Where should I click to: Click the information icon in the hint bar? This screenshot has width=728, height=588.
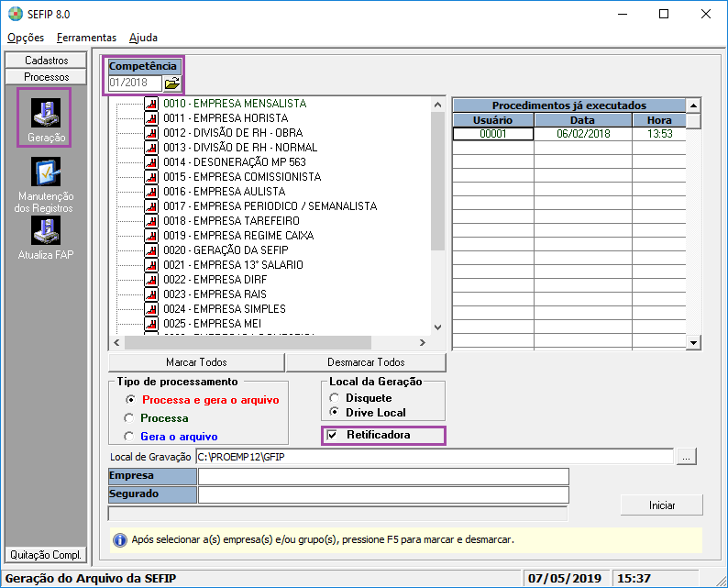click(x=120, y=540)
